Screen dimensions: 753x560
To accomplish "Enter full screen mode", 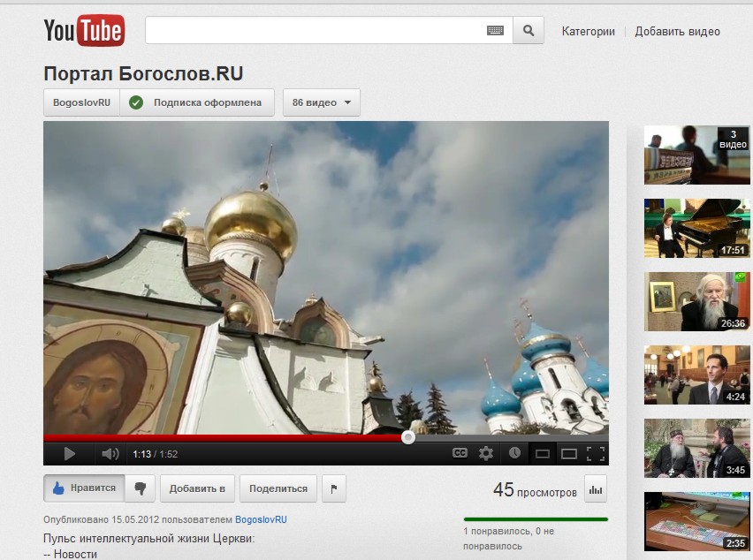I will tap(596, 454).
